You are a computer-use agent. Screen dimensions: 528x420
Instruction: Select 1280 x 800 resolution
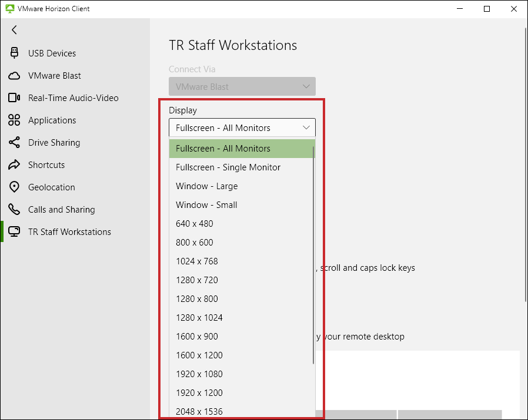pyautogui.click(x=241, y=299)
